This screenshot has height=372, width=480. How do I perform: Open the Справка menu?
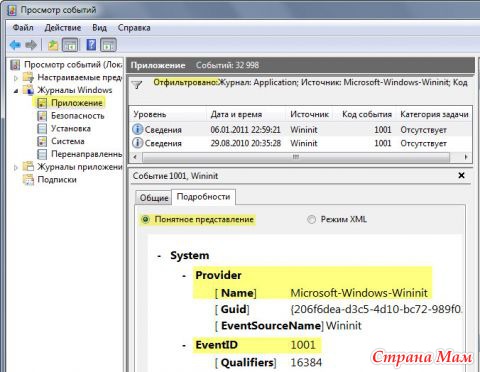click(134, 28)
